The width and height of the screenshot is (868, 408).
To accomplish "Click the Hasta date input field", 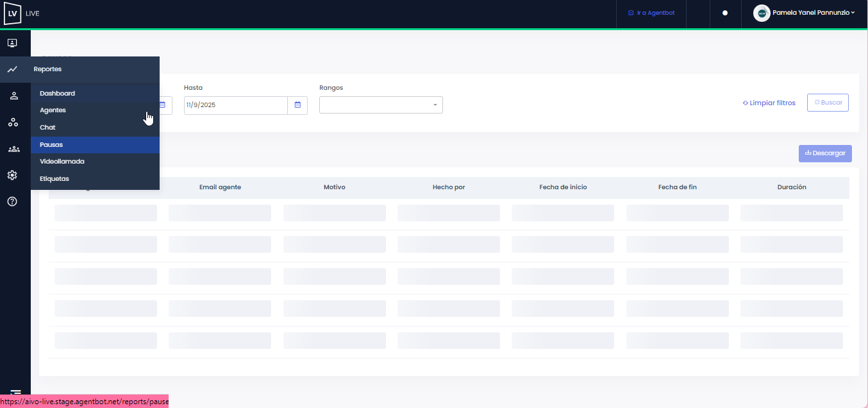I will pyautogui.click(x=235, y=105).
